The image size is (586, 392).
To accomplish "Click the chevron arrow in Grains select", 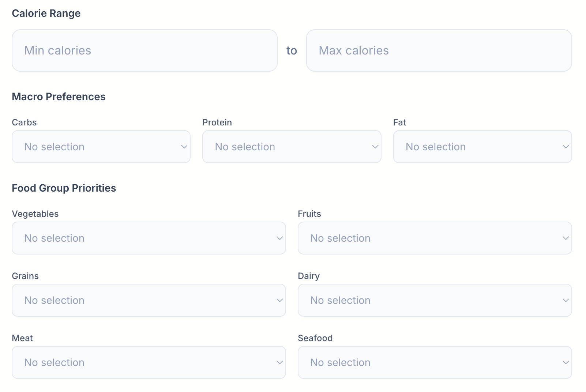I will tap(279, 300).
